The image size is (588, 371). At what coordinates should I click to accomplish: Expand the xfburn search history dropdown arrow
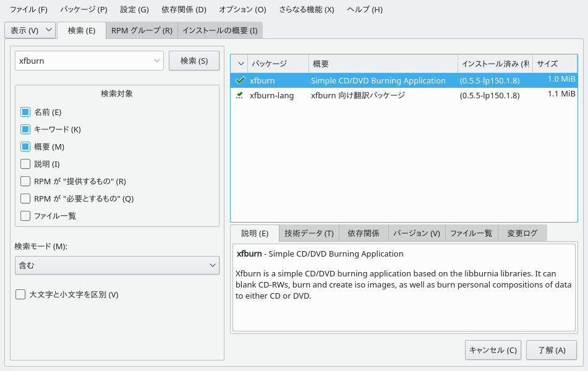tap(157, 61)
